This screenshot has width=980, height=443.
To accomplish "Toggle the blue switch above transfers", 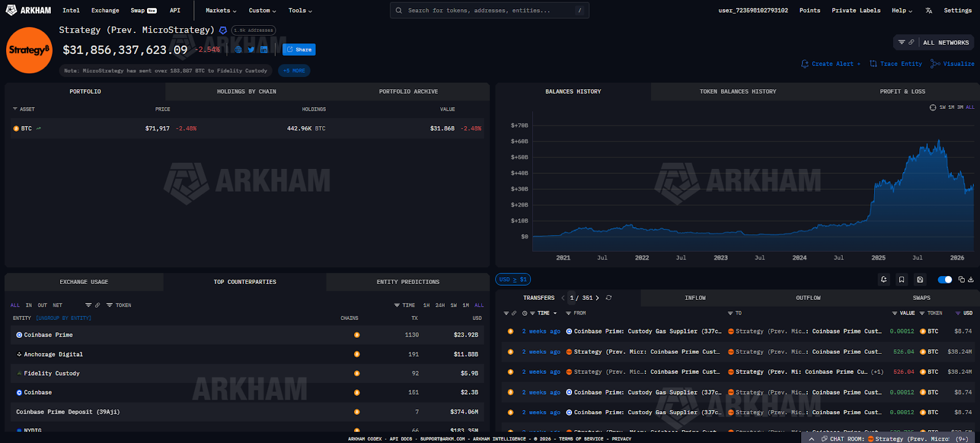I will (945, 280).
